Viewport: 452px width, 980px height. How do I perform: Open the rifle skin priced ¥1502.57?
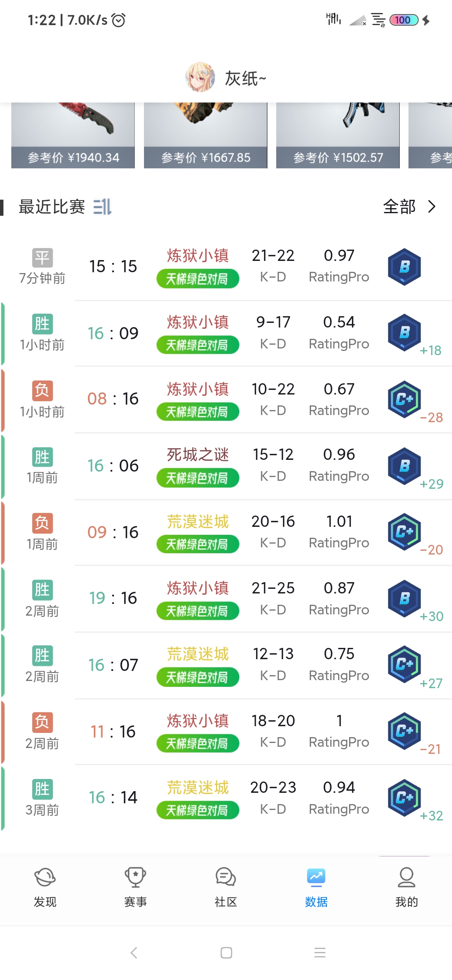pos(338,135)
